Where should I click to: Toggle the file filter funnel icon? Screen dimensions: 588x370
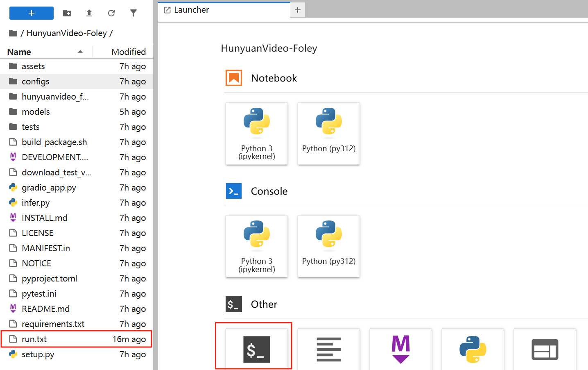click(x=133, y=13)
